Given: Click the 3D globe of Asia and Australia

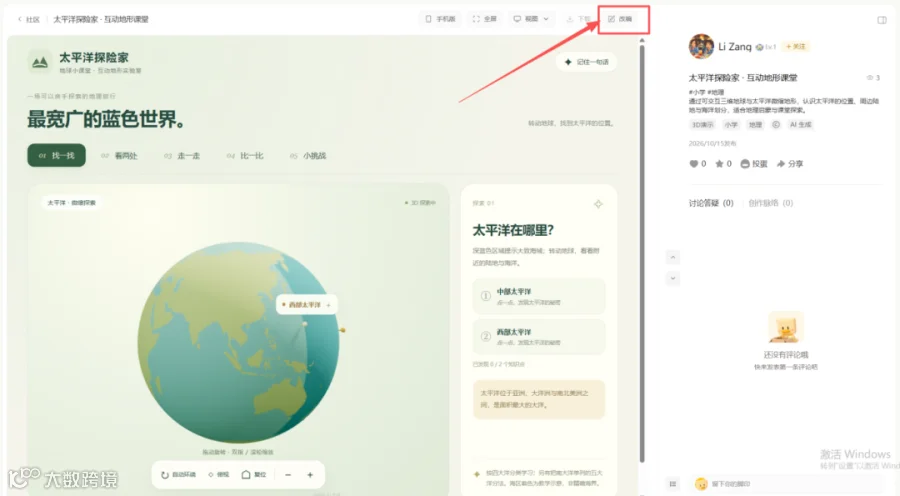Looking at the screenshot, I should coord(238,343).
